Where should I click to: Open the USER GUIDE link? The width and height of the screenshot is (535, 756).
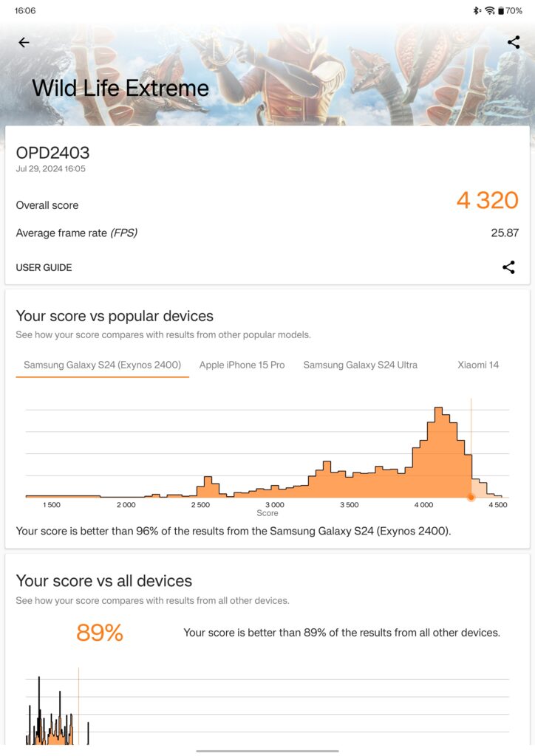pos(44,267)
